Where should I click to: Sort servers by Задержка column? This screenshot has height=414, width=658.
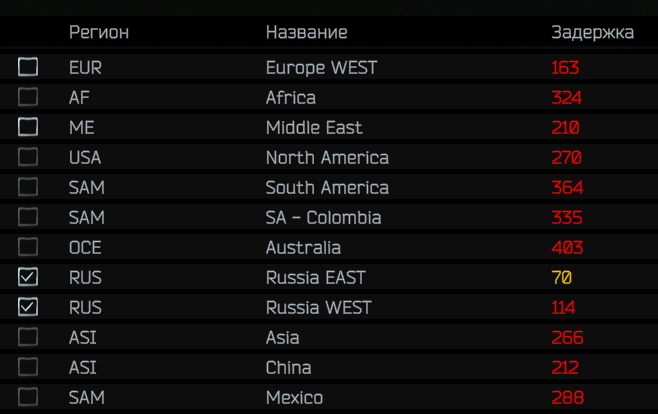(x=592, y=32)
